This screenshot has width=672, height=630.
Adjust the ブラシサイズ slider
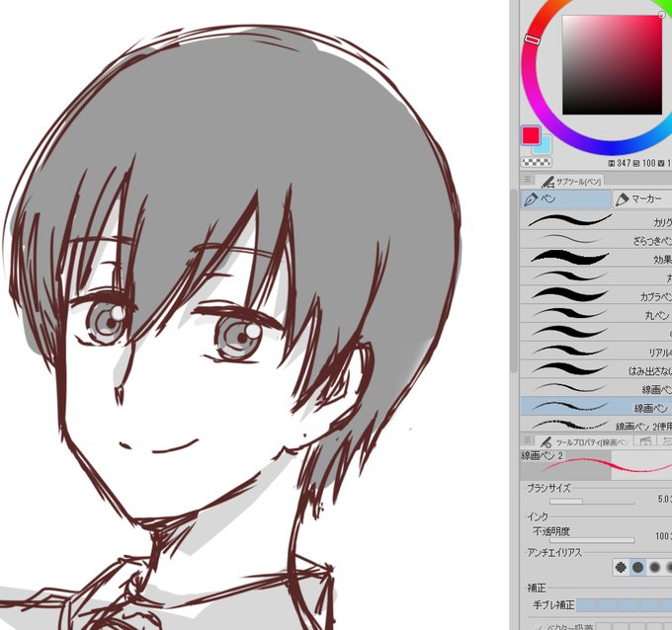592,501
